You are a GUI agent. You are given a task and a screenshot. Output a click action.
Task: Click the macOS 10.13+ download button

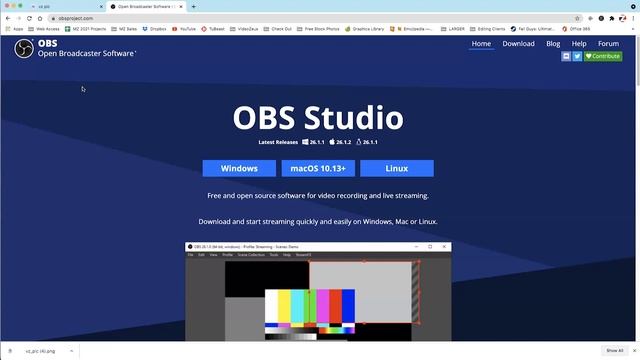click(x=318, y=168)
